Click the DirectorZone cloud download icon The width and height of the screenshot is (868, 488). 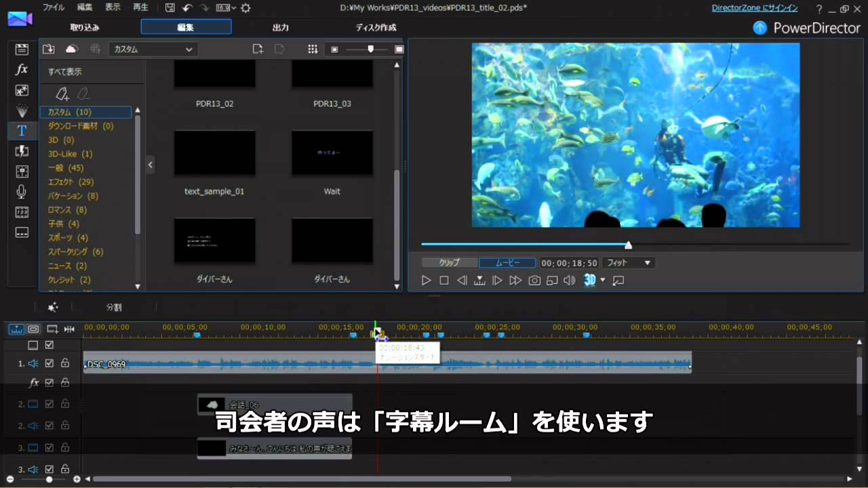[72, 49]
